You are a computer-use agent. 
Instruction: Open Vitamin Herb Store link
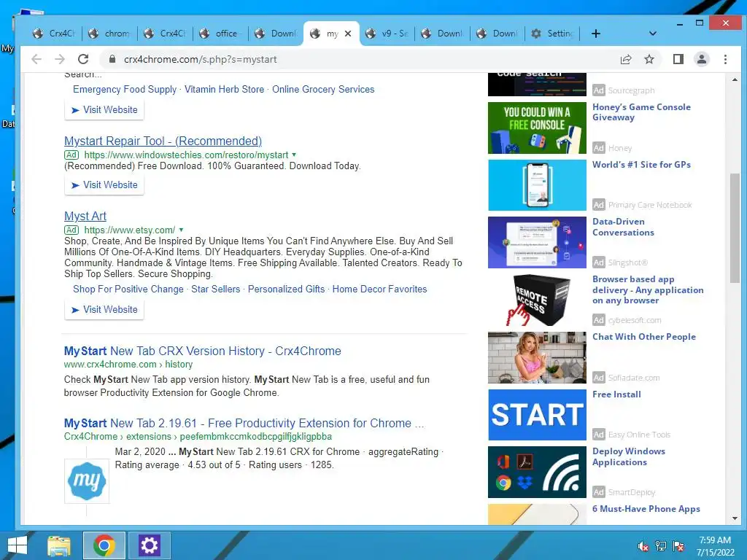pyautogui.click(x=225, y=89)
